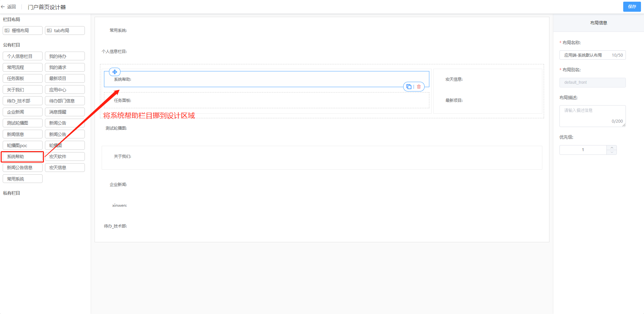This screenshot has height=314, width=644.
Task: Select the 栅格布局 grid layout icon
Action: point(7,30)
